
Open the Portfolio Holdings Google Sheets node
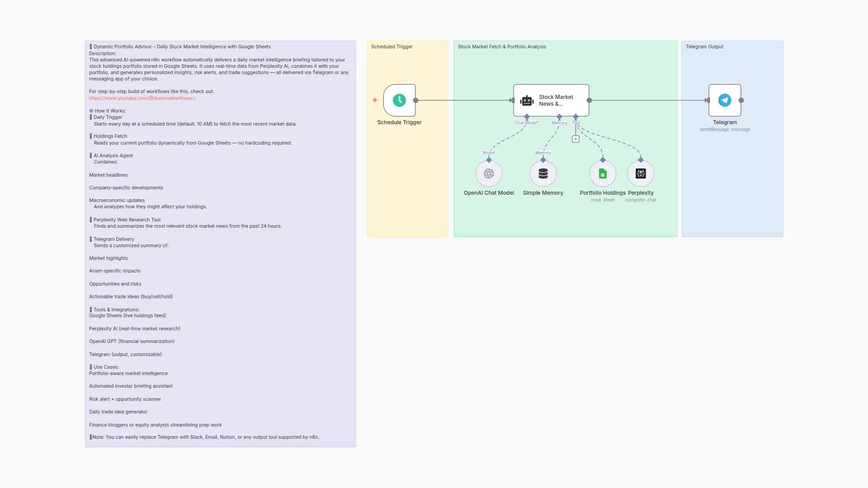[602, 174]
